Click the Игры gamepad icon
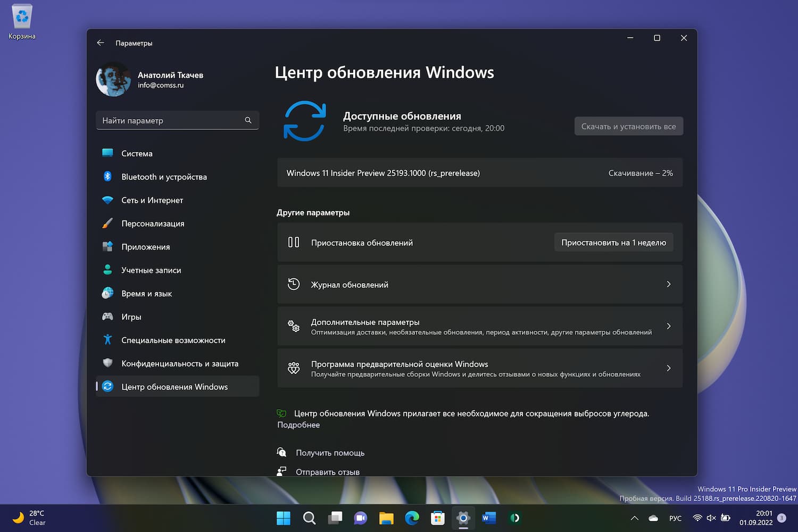 tap(107, 317)
